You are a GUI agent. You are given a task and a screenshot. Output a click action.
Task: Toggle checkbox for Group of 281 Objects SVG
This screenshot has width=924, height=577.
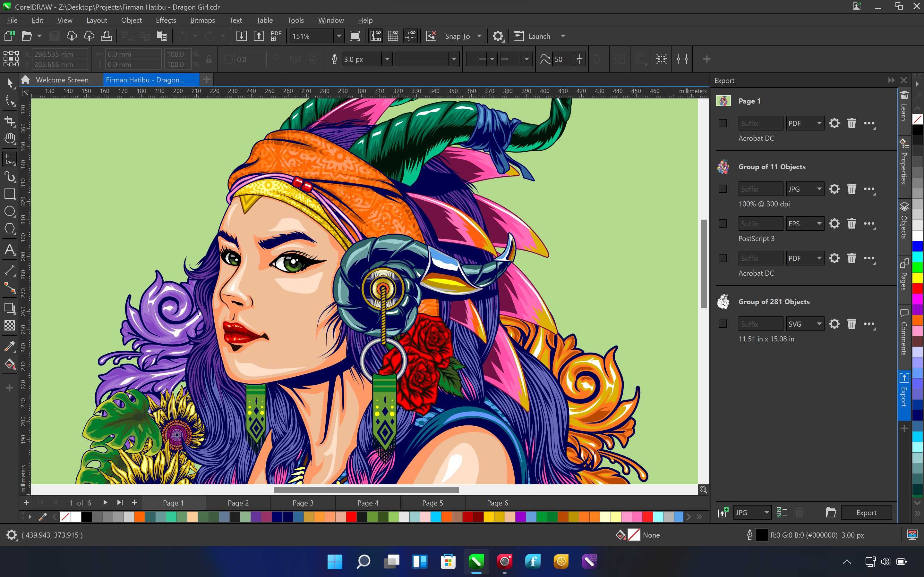coord(724,324)
